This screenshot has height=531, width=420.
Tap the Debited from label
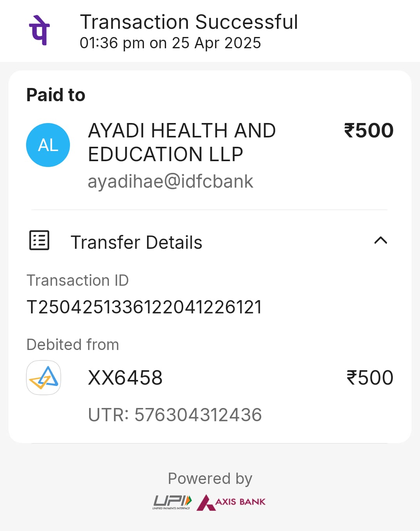coord(73,345)
